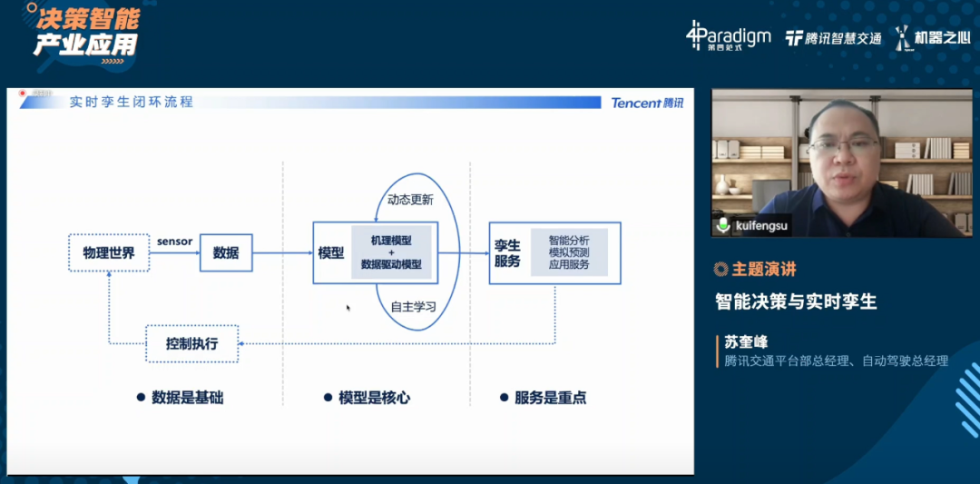
Task: Click the kuifengsu participant name label
Action: tap(760, 225)
